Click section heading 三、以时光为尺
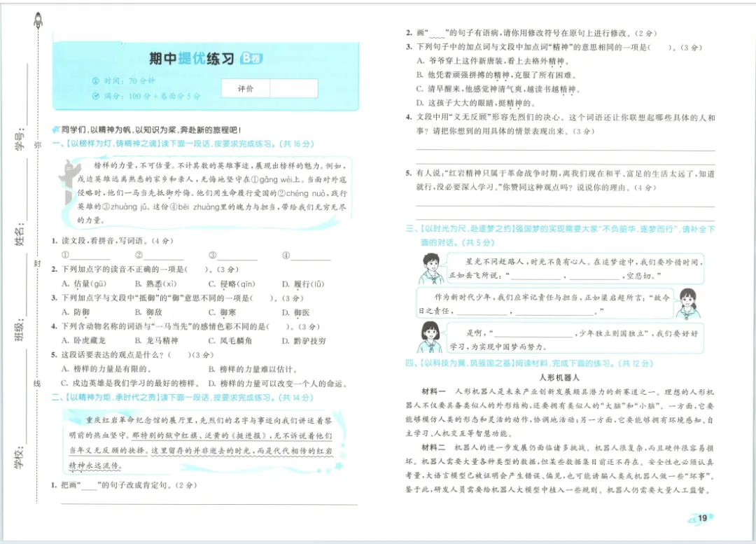Image resolution: width=756 pixels, height=544 pixels. click(x=560, y=235)
